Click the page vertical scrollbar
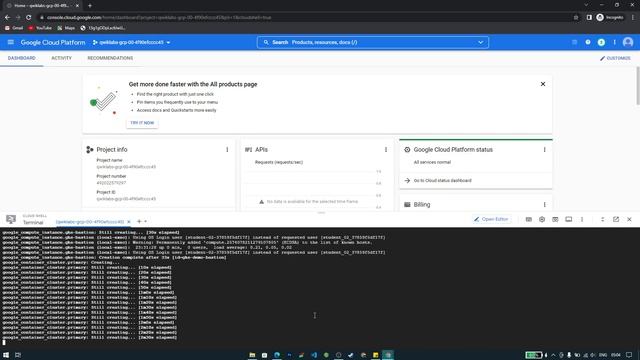Screen dimensions: 640x360 pos(638,86)
